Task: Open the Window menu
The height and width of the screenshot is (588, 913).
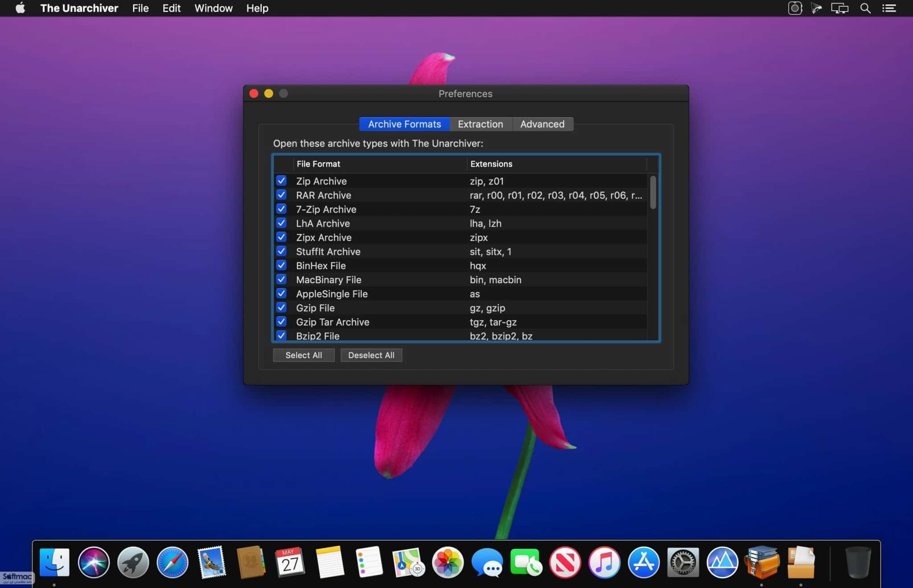Action: [x=214, y=8]
